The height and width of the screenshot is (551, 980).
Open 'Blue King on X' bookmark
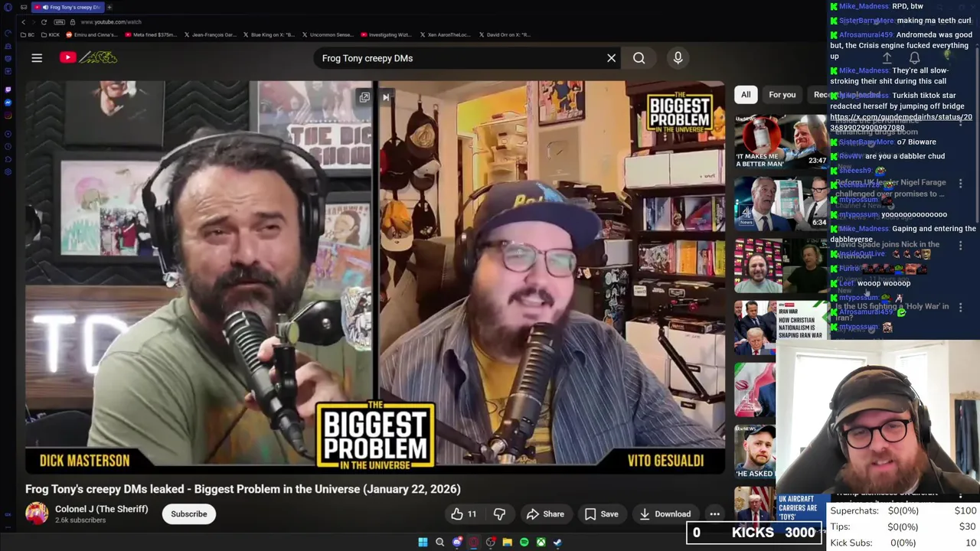click(x=269, y=34)
